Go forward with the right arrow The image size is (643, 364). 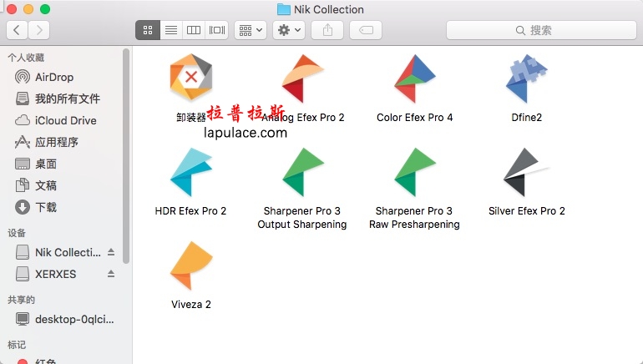pos(39,30)
